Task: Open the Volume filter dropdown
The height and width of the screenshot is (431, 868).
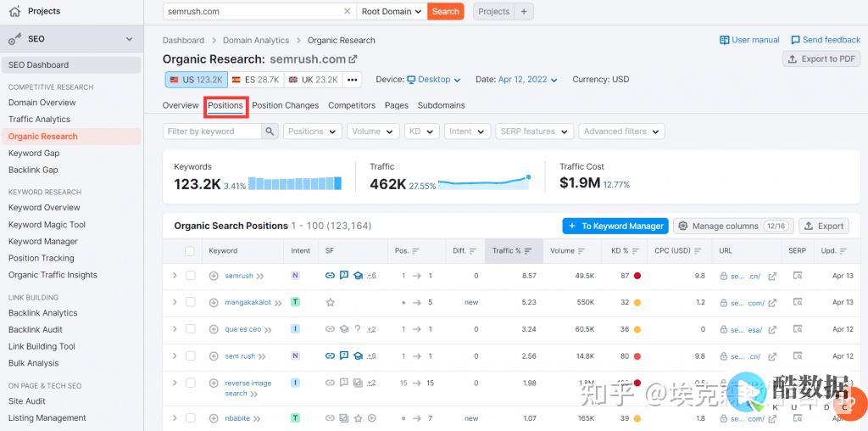Action: (373, 132)
